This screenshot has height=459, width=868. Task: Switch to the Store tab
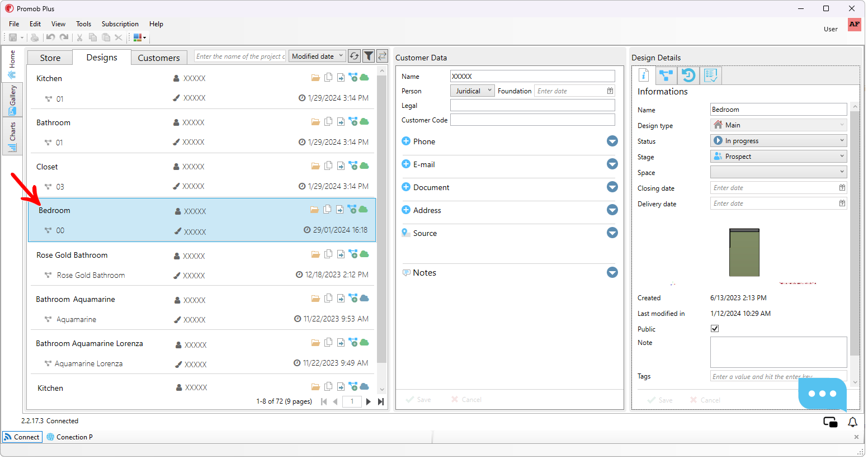(x=50, y=58)
